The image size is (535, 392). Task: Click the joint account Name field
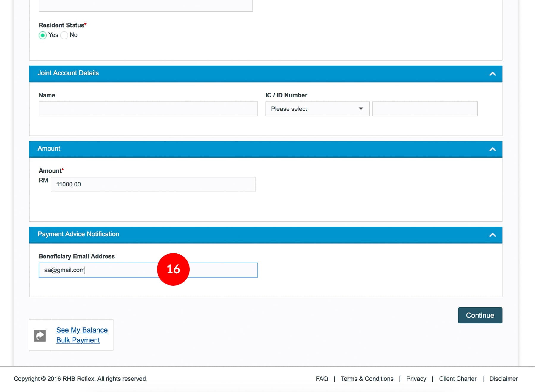[148, 109]
